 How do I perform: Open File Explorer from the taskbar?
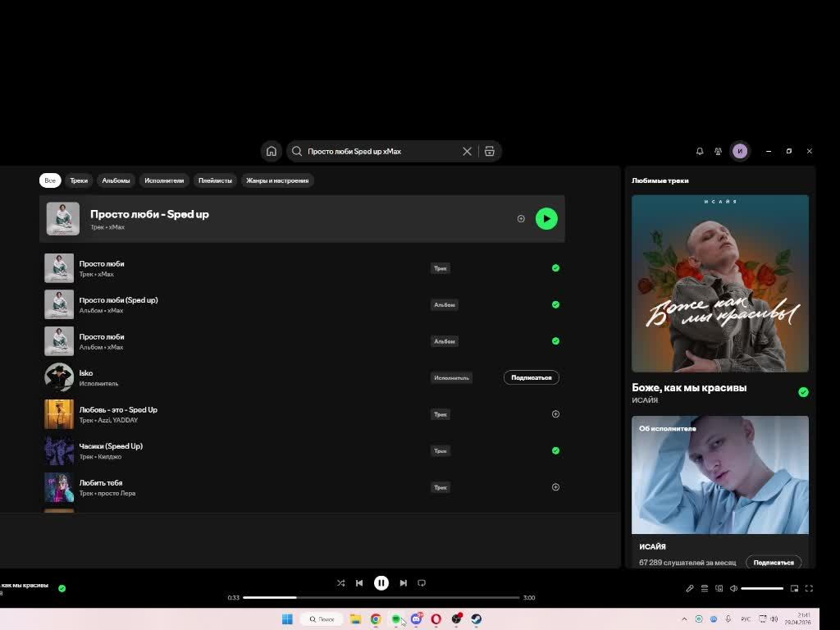click(356, 619)
